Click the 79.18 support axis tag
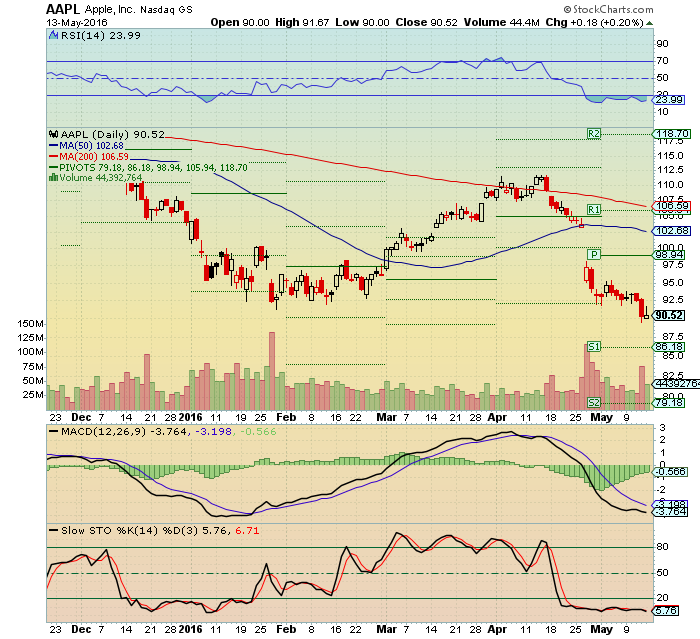The width and height of the screenshot is (700, 639). tap(669, 403)
